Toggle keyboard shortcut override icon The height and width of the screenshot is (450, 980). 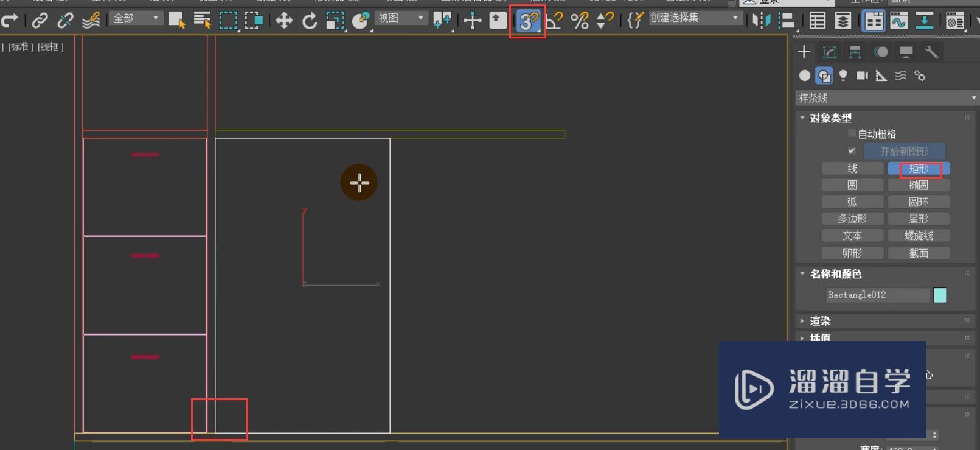pyautogui.click(x=498, y=21)
